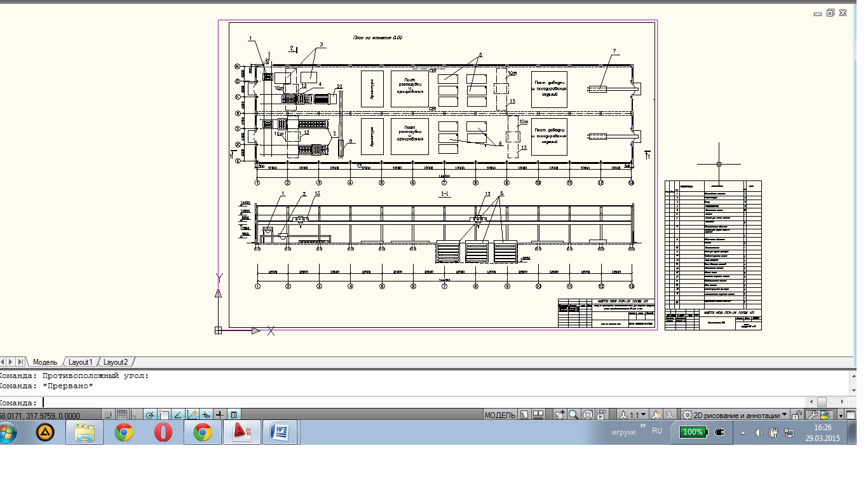Toggle Dynamic input (plus) button
This screenshot has height=488, width=868.
pos(206,415)
